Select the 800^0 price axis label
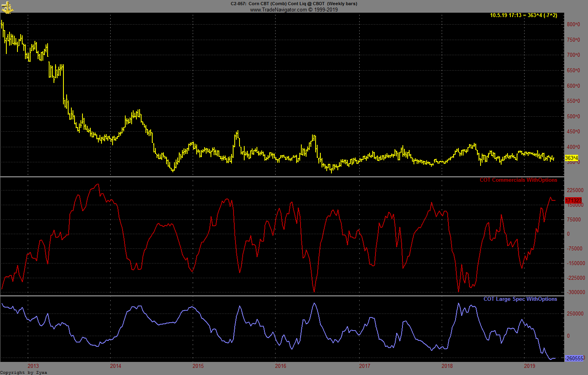This screenshot has height=375, width=588. [573, 25]
